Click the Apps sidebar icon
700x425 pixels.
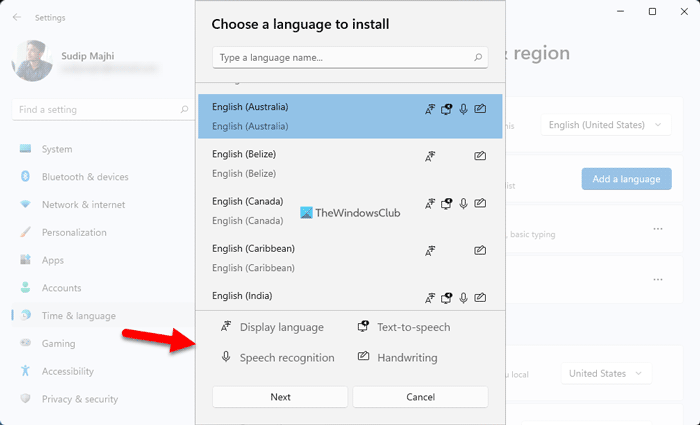point(25,260)
